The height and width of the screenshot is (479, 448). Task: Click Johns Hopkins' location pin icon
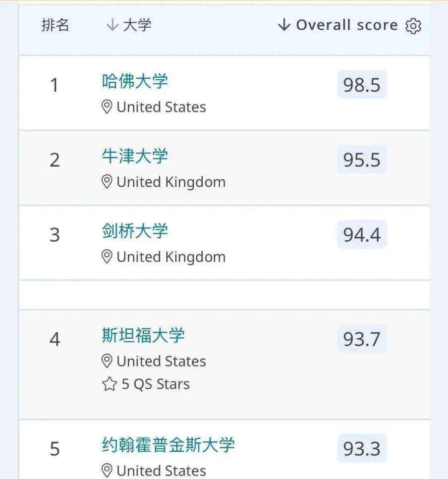pyautogui.click(x=107, y=470)
